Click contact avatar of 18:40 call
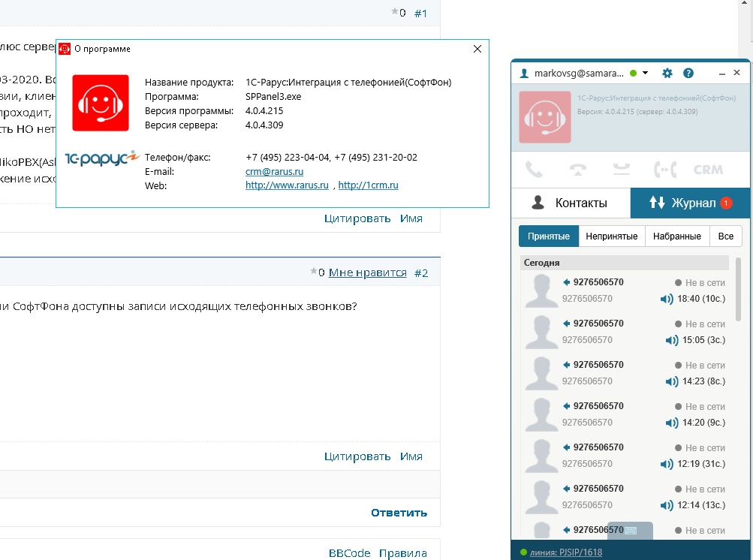Image resolution: width=753 pixels, height=560 pixels. tap(542, 291)
